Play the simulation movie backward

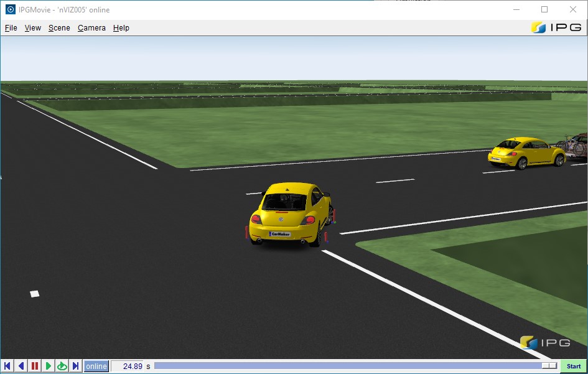coord(21,366)
